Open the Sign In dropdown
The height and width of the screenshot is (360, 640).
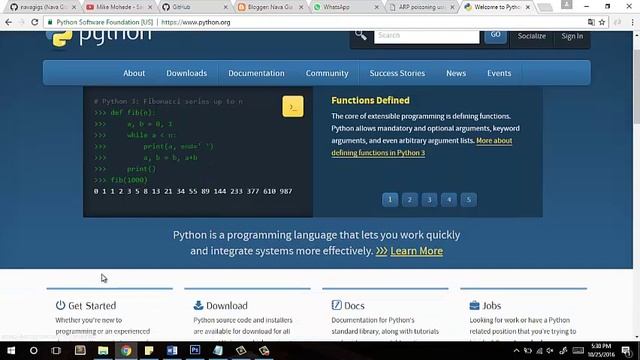572,36
